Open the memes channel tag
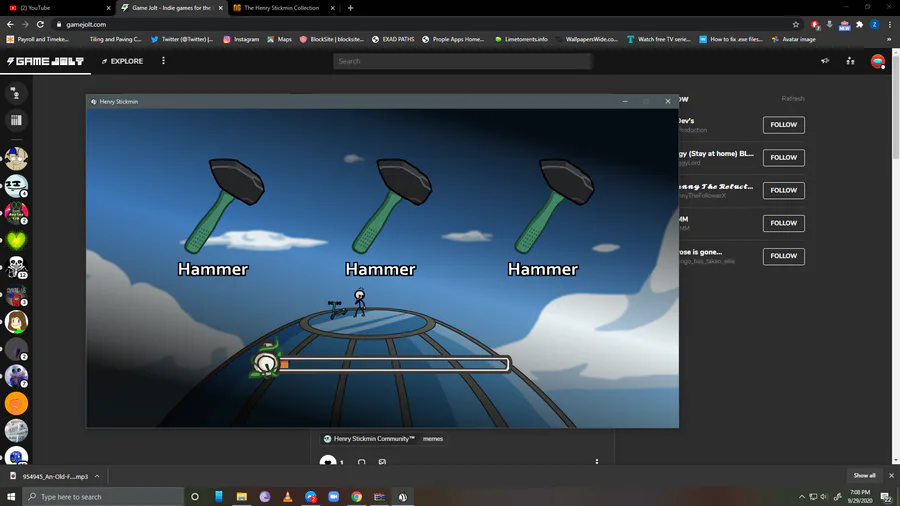This screenshot has height=506, width=900. point(433,439)
